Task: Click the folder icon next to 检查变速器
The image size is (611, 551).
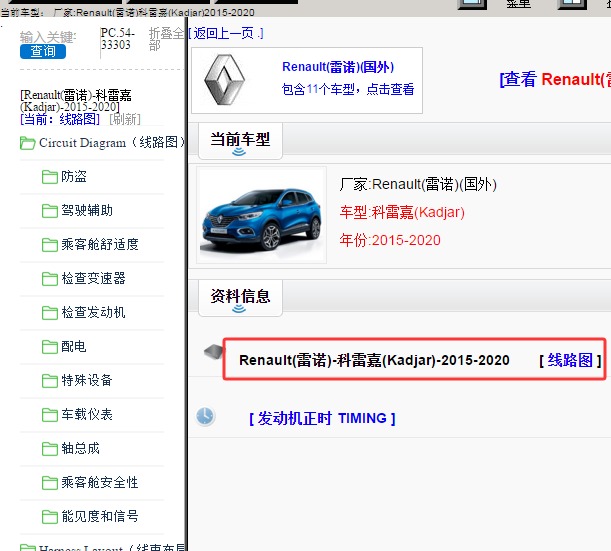Action: tap(49, 279)
